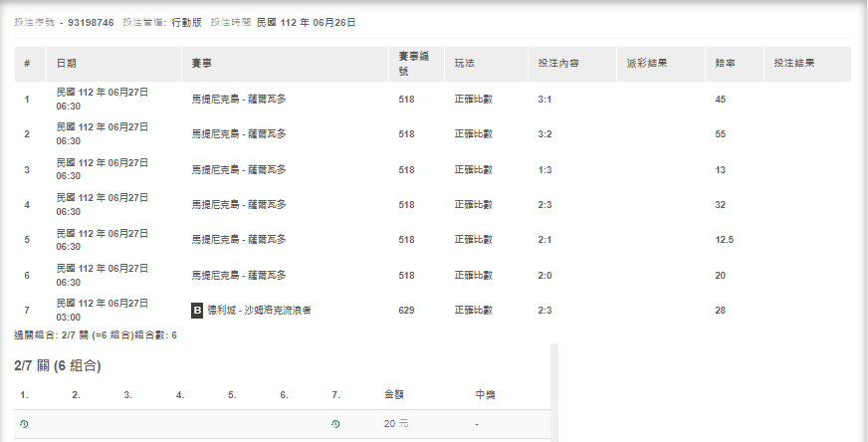Click the 投注內容 column header
Viewport: 868px width, 442px height.
[x=557, y=63]
